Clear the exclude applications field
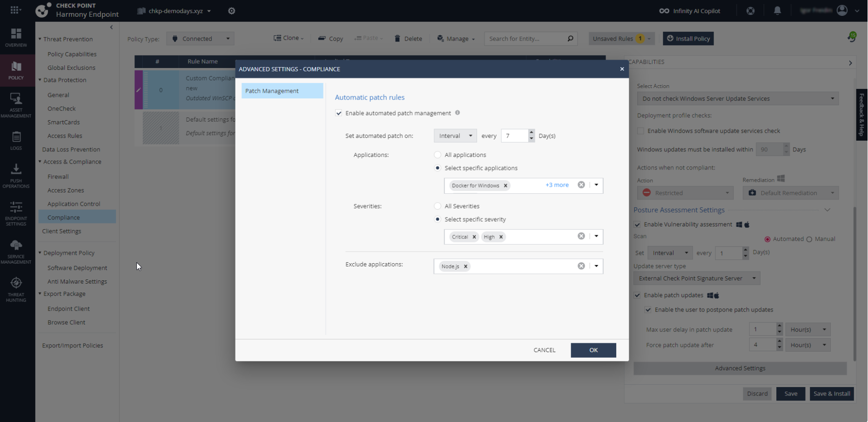The image size is (868, 422). pyautogui.click(x=581, y=266)
